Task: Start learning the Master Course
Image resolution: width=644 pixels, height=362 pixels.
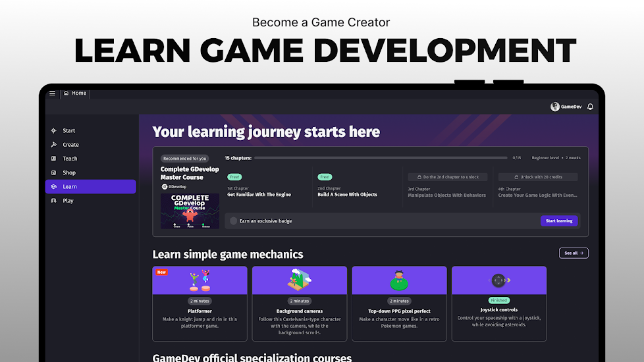Action: [x=559, y=220]
